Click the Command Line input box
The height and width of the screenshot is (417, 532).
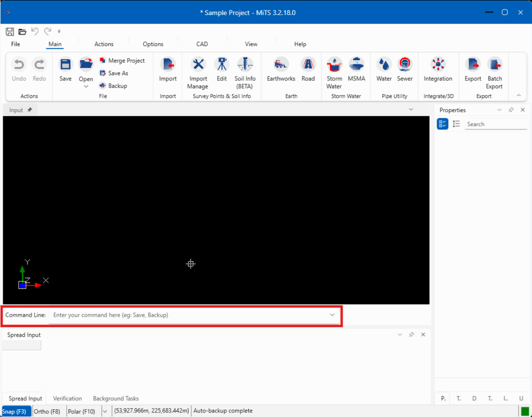tap(194, 315)
